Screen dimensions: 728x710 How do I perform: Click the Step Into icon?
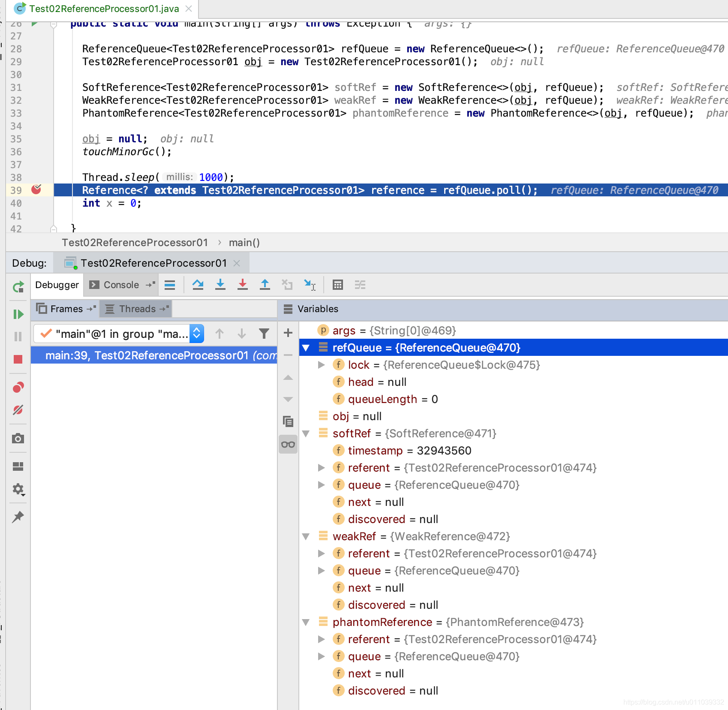pyautogui.click(x=220, y=285)
